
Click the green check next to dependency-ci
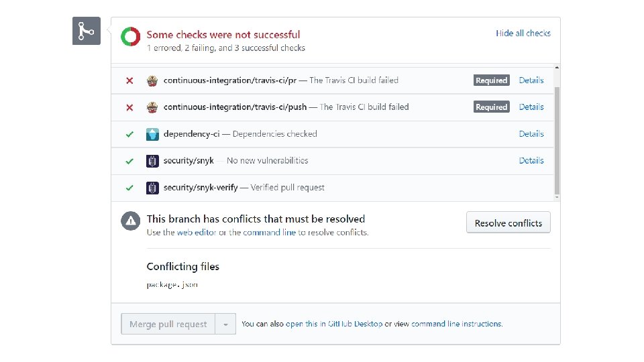[x=129, y=134]
